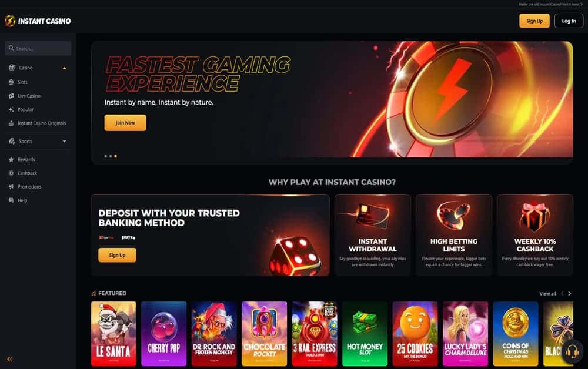Viewport: 588px width, 369px height.
Task: Click the Promotions megaphone icon
Action: 11,187
